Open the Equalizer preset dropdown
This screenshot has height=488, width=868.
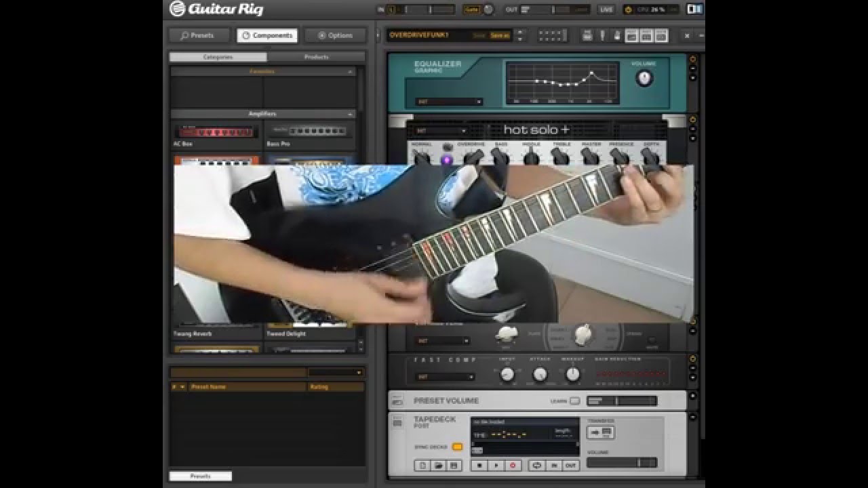(449, 102)
